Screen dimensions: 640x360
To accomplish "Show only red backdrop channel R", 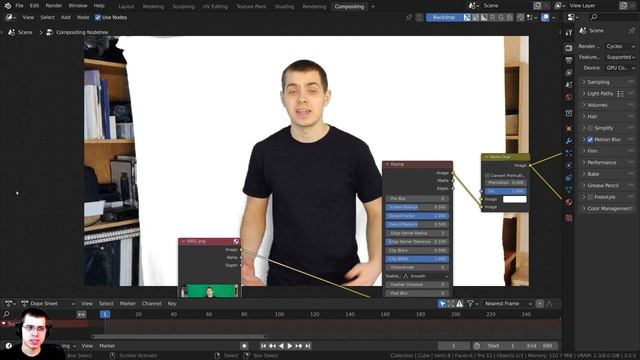I will 493,18.
